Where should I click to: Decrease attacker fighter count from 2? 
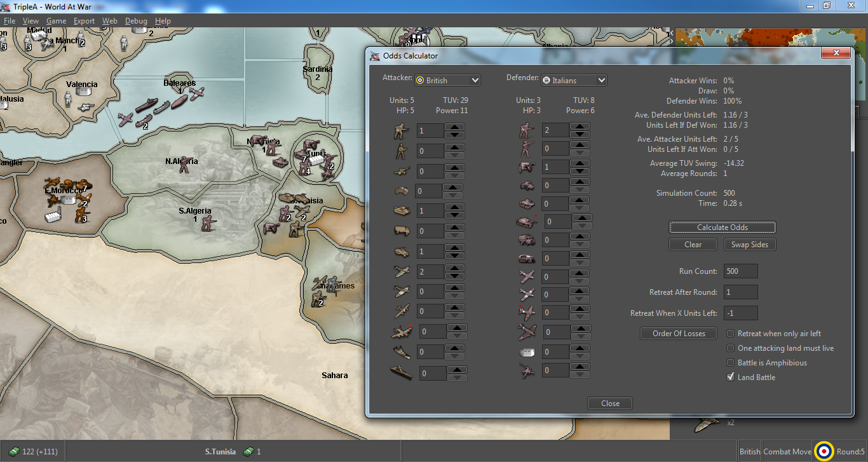(454, 276)
